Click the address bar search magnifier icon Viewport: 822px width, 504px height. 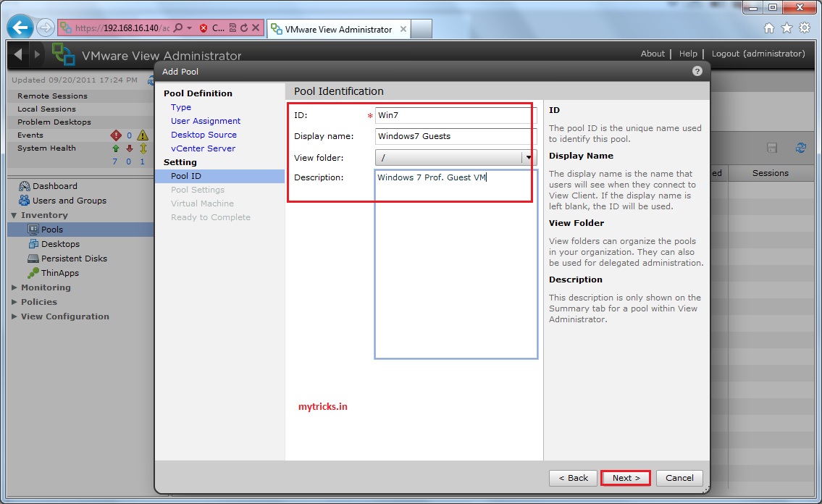pos(178,28)
